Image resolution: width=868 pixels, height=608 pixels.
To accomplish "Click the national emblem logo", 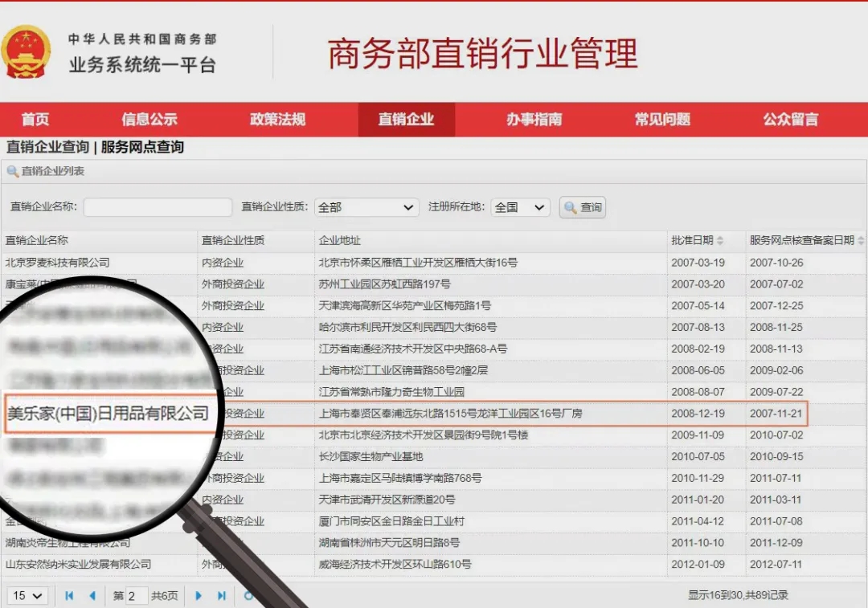I will point(26,51).
